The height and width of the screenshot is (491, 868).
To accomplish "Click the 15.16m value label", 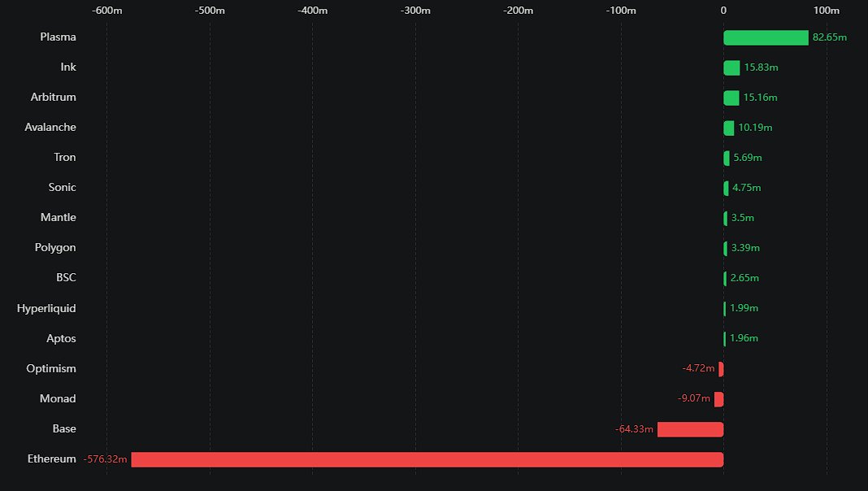I will 760,98.
